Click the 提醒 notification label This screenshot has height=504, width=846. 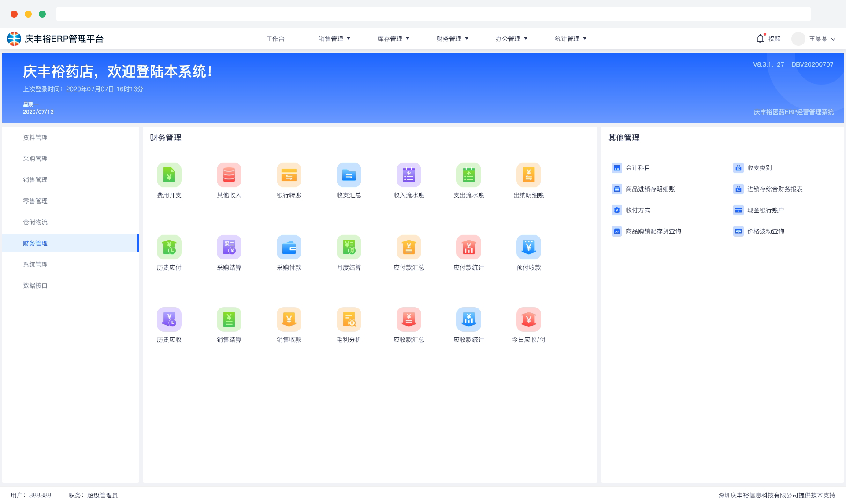coord(775,39)
